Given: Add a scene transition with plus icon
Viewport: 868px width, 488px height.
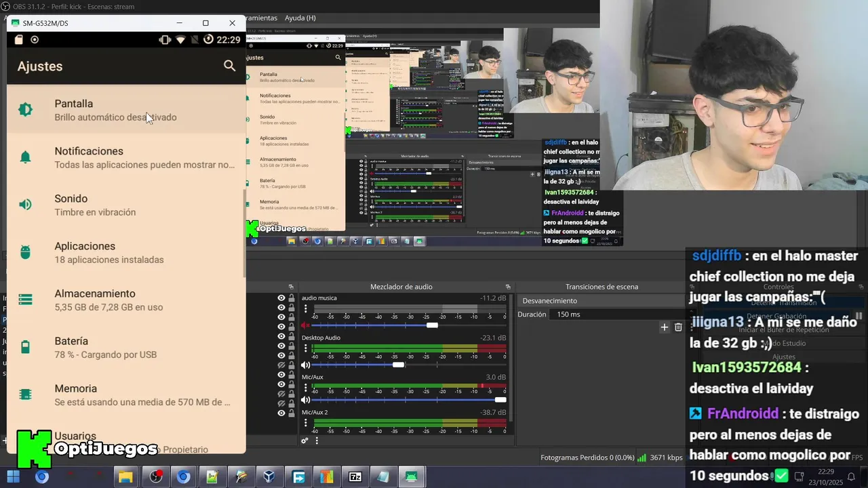Looking at the screenshot, I should [x=665, y=327].
